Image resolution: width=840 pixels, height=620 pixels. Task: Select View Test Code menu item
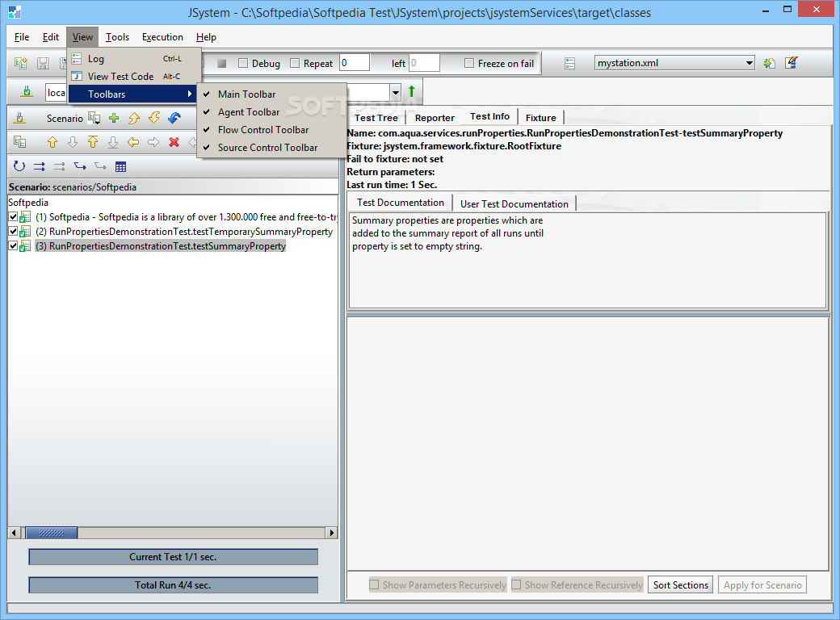pos(134,77)
